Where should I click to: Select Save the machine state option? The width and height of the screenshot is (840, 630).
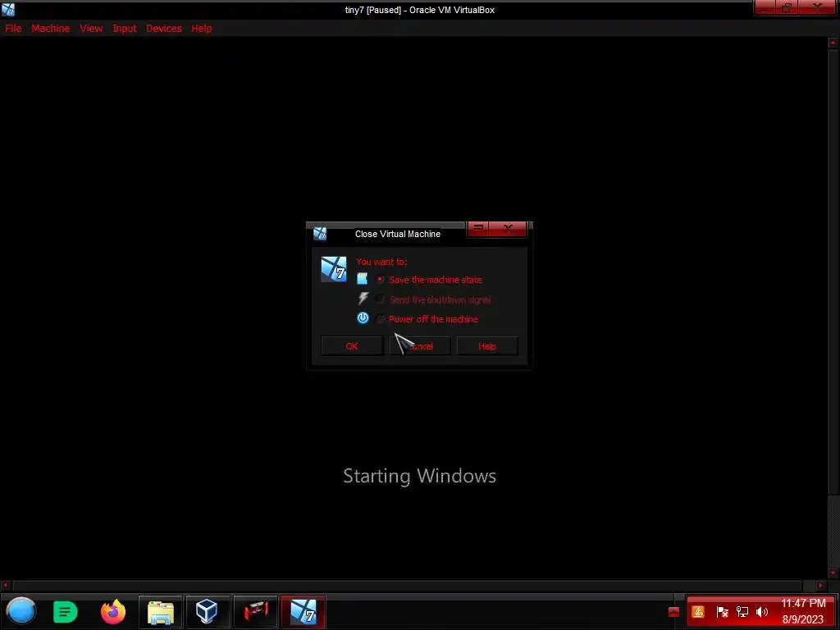[x=430, y=280]
